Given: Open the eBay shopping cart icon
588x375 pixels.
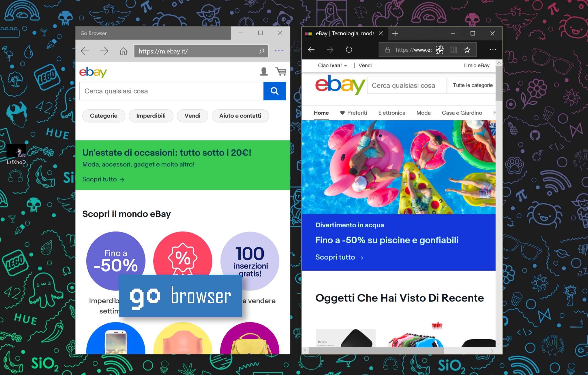Looking at the screenshot, I should point(281,71).
